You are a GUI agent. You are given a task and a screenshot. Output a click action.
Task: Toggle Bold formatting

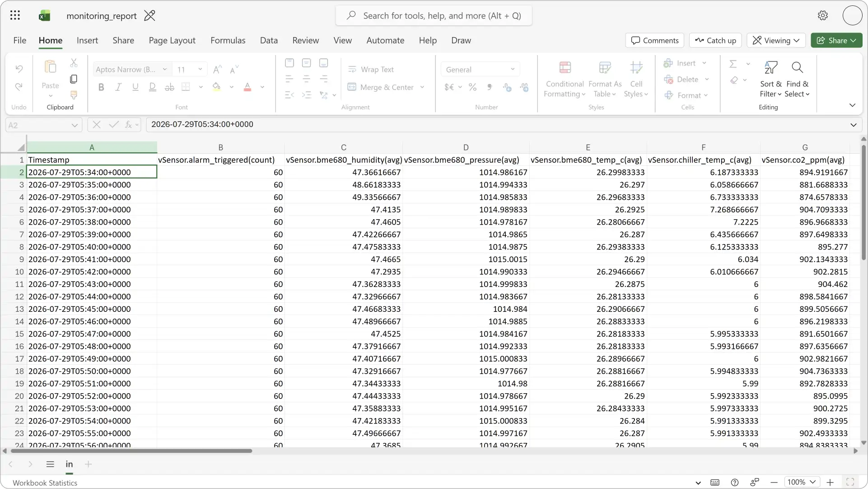pyautogui.click(x=101, y=87)
